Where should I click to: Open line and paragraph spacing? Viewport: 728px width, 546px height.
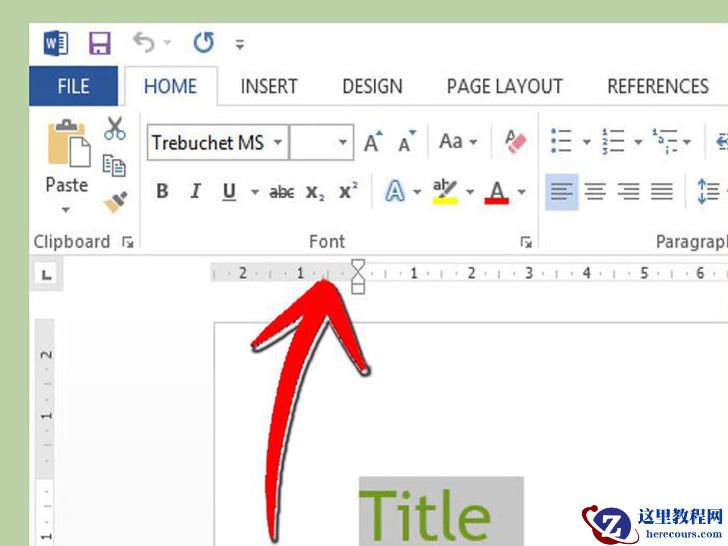click(708, 191)
